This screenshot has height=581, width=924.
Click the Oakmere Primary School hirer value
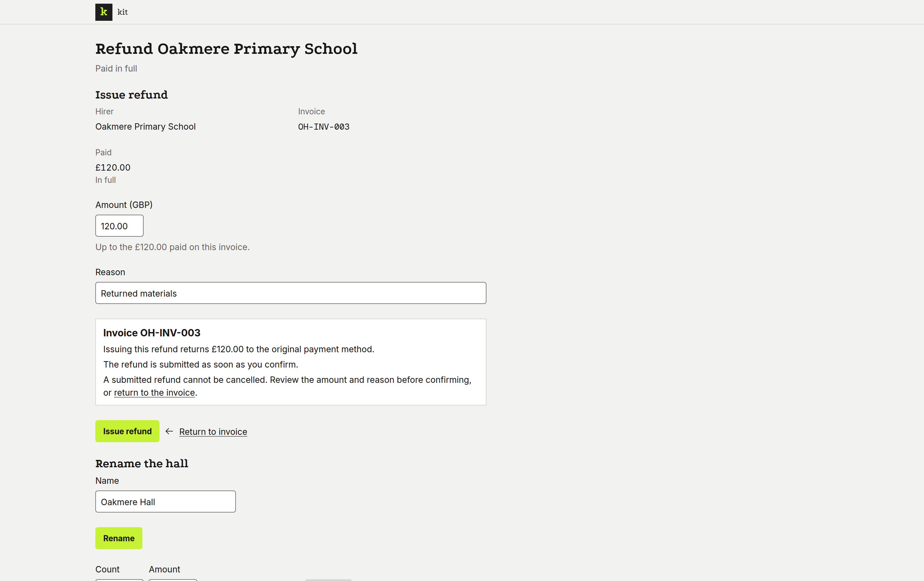(x=145, y=127)
